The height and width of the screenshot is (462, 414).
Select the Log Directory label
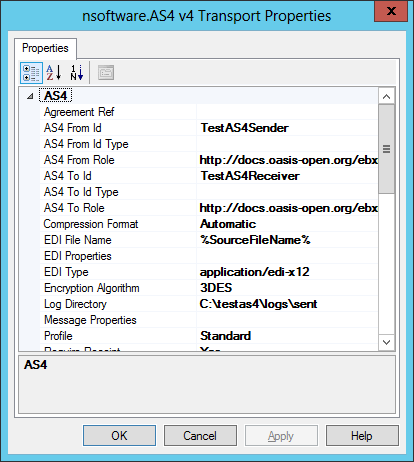(75, 304)
